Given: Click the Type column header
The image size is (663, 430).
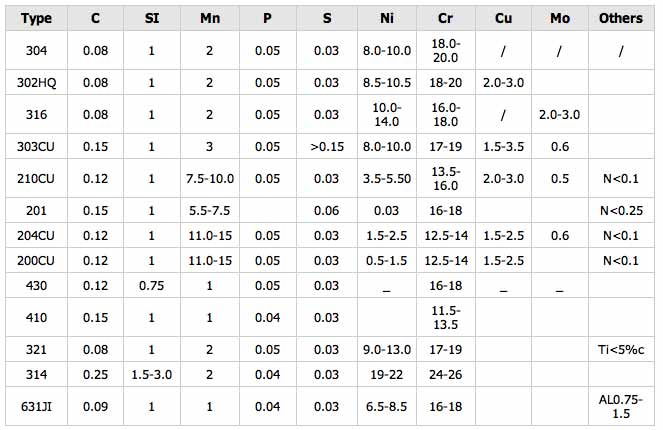Looking at the screenshot, I should click(x=36, y=18).
